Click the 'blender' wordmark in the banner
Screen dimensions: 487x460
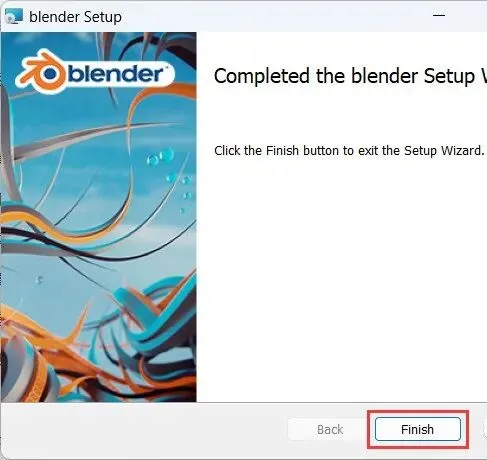[116, 73]
